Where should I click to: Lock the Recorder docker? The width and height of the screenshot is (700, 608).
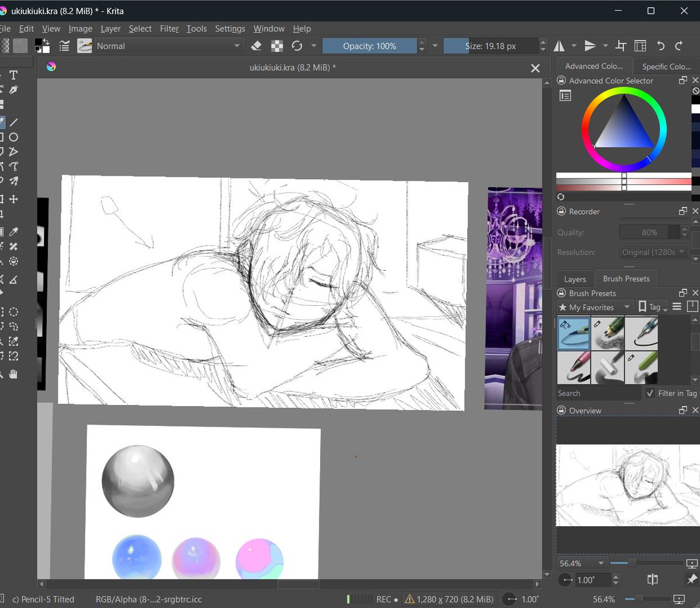click(x=562, y=211)
